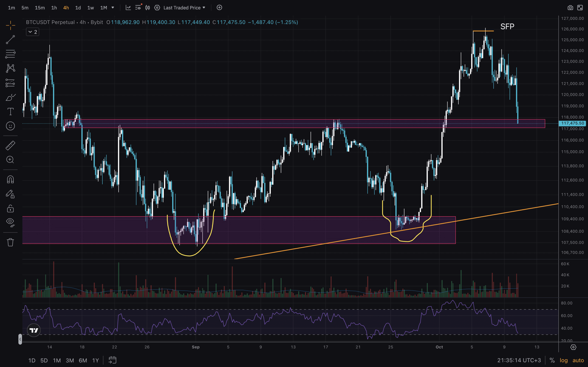This screenshot has height=367, width=588.
Task: Take a chart snapshot with camera icon
Action: point(570,8)
